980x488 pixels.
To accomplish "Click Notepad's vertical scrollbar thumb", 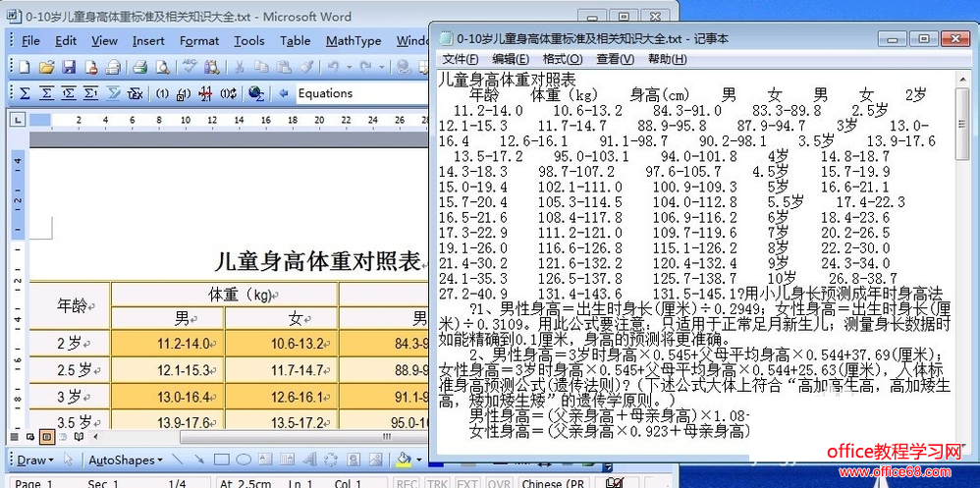I will pyautogui.click(x=963, y=124).
